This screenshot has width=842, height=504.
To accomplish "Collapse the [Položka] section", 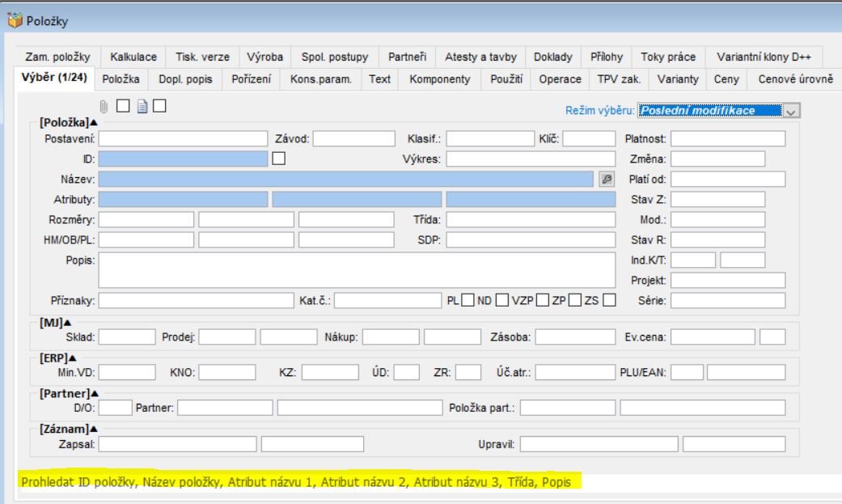I will [93, 122].
